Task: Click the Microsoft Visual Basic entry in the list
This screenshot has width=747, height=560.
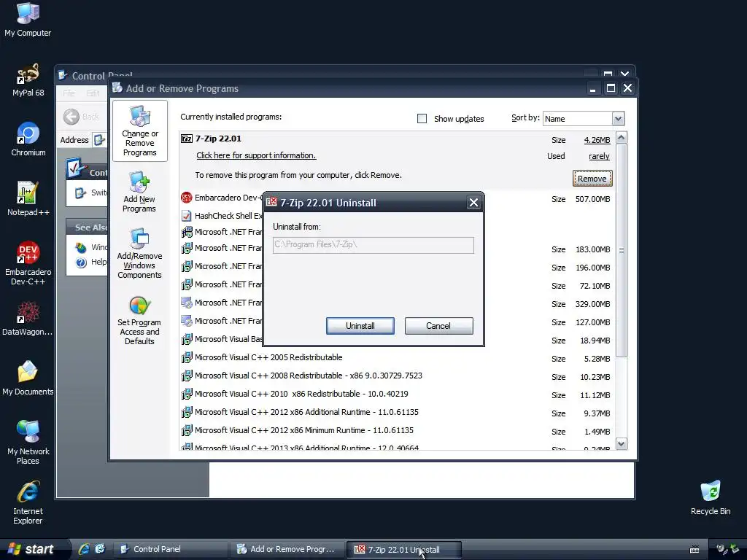Action: 228,339
